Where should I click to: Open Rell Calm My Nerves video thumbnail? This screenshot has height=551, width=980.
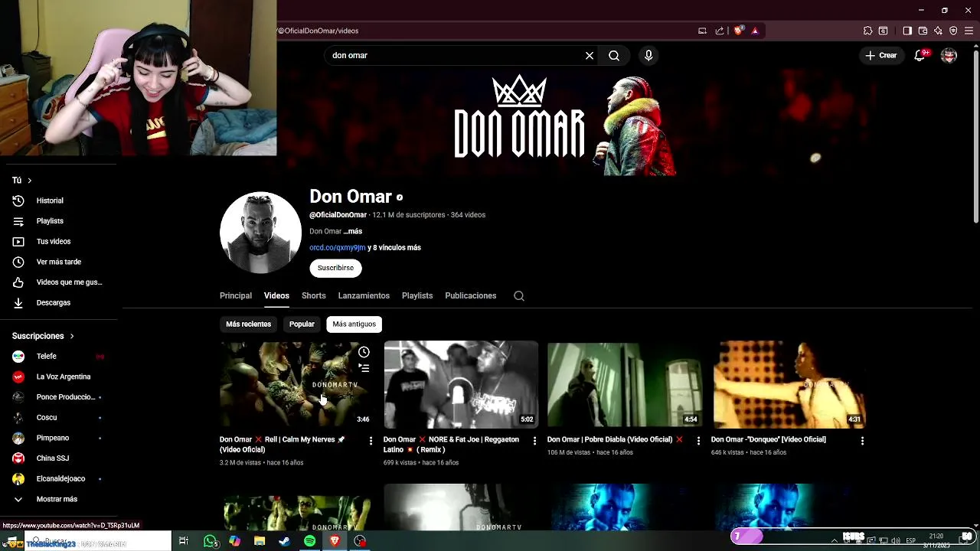[x=296, y=384]
